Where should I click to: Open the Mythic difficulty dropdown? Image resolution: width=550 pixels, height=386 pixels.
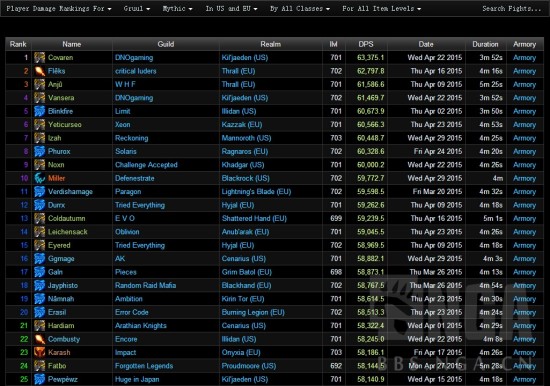(x=177, y=8)
